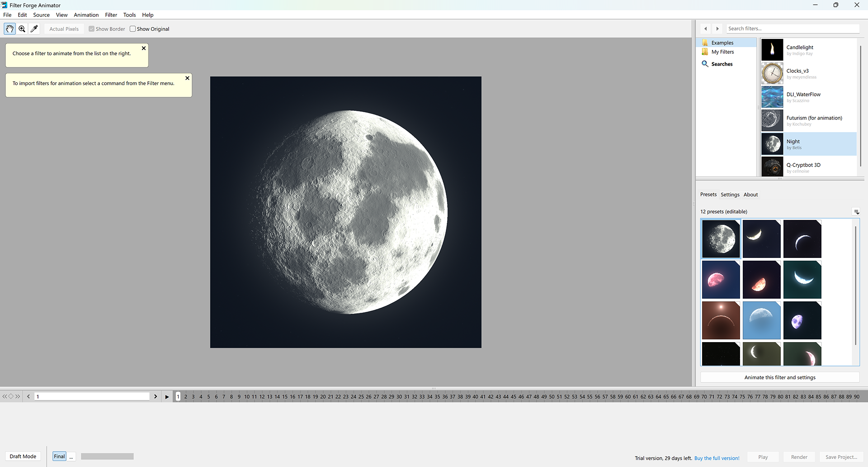Jump to the next keyframe
The width and height of the screenshot is (868, 467).
(x=18, y=396)
